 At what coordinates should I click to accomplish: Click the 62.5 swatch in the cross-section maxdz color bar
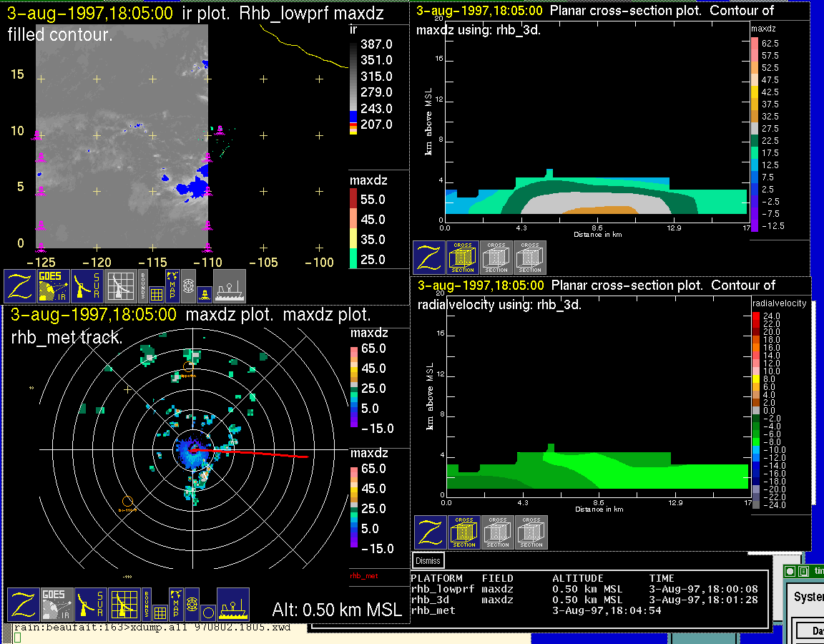755,44
